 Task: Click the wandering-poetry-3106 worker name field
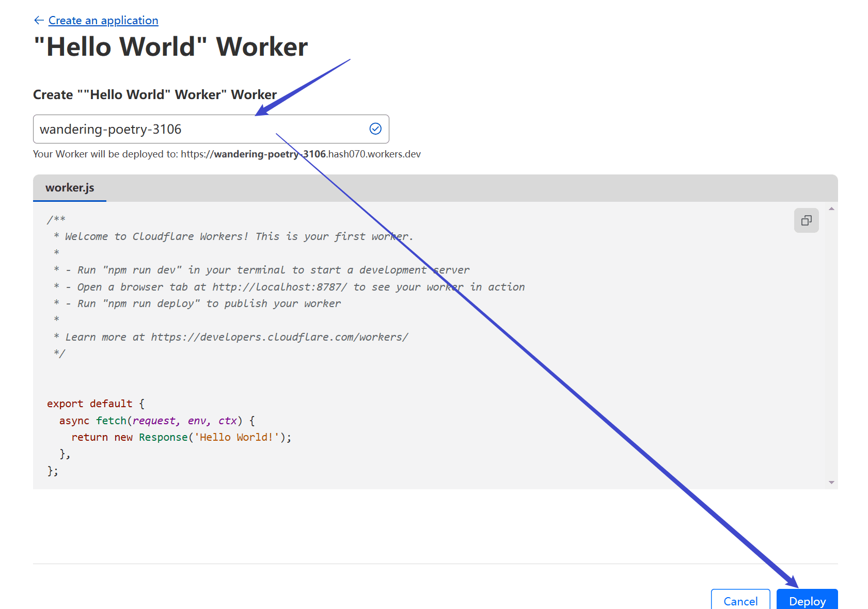[211, 129]
